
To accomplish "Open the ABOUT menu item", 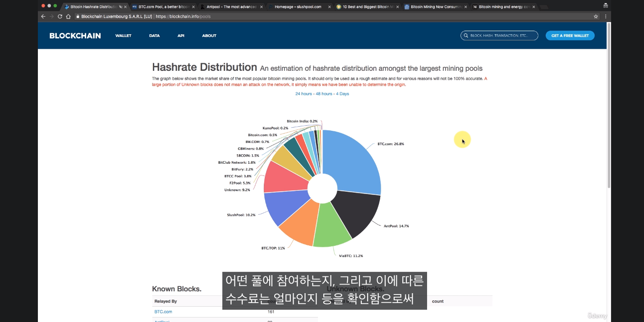I will 209,36.
